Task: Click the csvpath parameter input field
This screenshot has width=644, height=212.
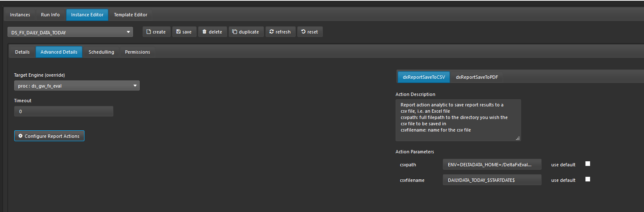Action: (492, 164)
